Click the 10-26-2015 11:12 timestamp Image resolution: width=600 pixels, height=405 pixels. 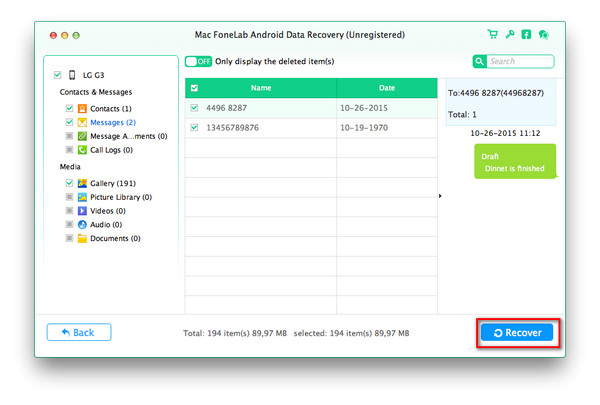pyautogui.click(x=505, y=133)
